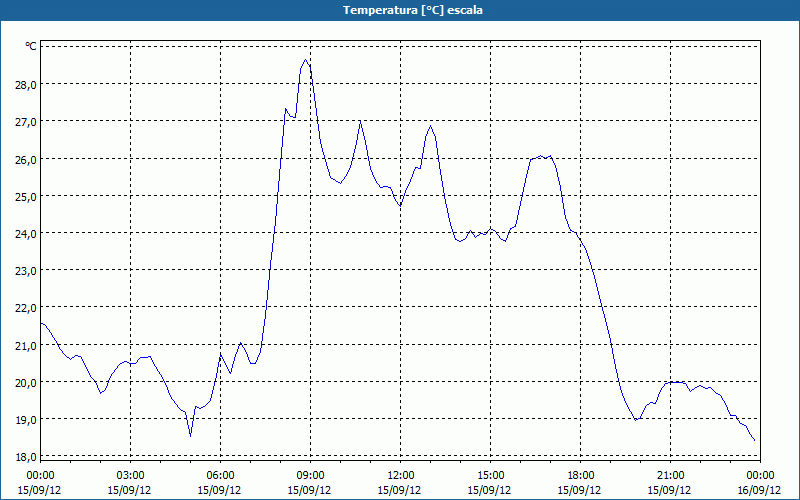Select the 28,0 y-axis label

[x=26, y=85]
